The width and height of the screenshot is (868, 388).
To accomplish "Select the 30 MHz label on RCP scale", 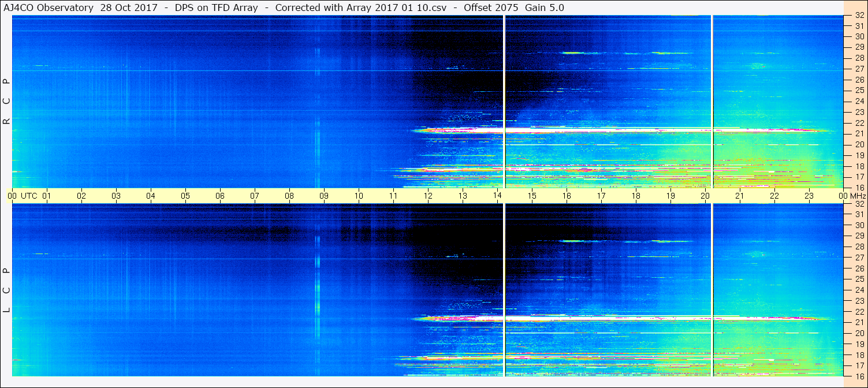I will (859, 36).
